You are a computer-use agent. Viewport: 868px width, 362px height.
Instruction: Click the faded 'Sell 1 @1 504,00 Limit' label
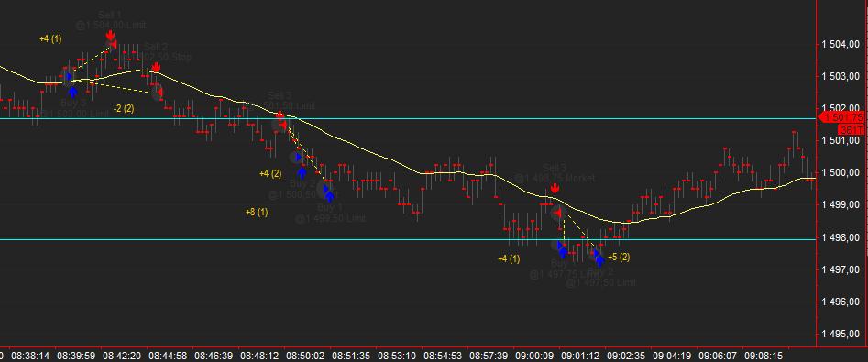111,20
